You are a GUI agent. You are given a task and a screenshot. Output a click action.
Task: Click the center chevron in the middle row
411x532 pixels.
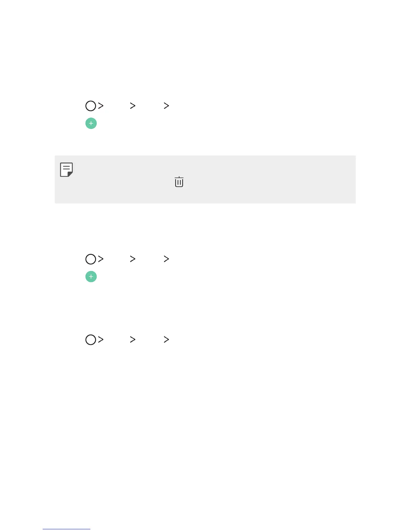pyautogui.click(x=133, y=259)
